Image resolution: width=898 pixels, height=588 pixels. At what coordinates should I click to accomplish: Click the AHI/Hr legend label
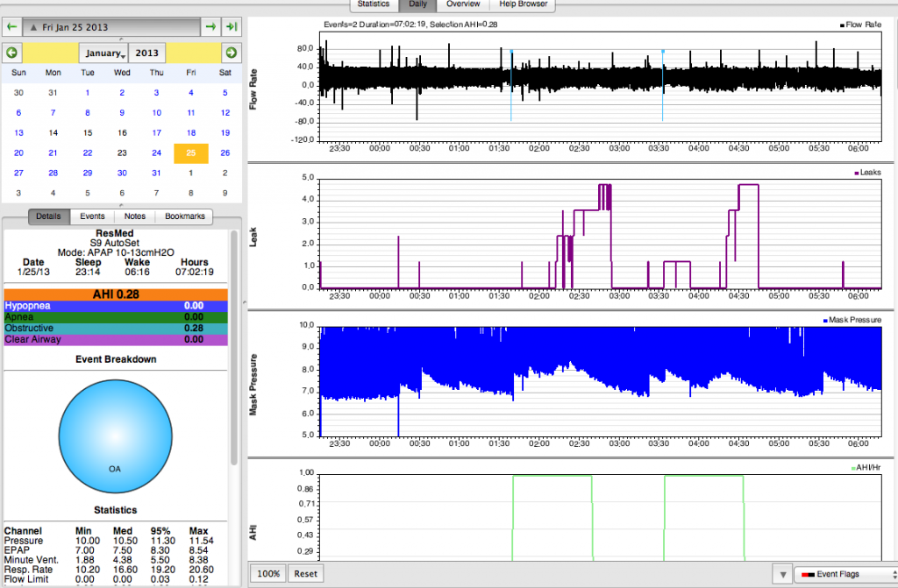tap(866, 468)
